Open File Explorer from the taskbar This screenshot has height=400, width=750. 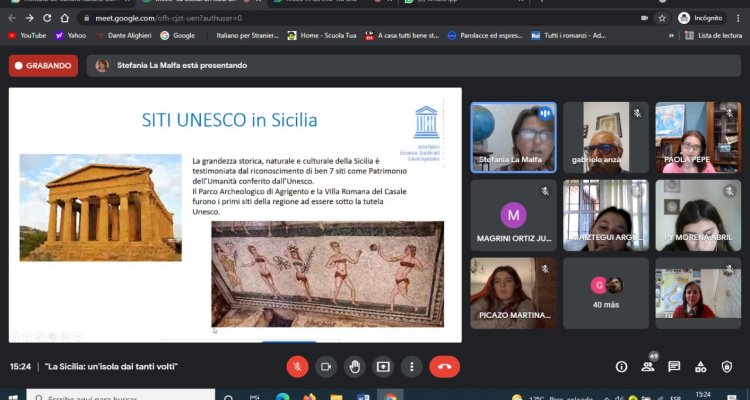[336, 397]
